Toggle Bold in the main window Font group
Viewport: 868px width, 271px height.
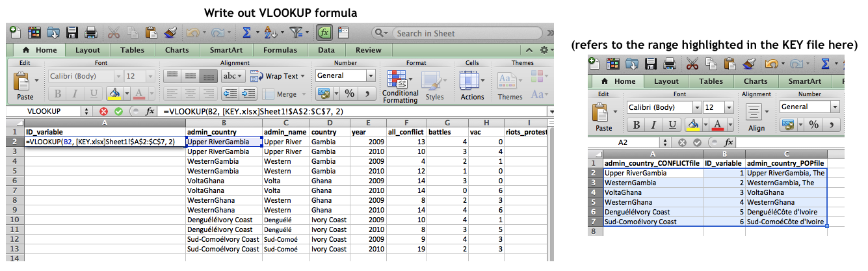(57, 94)
